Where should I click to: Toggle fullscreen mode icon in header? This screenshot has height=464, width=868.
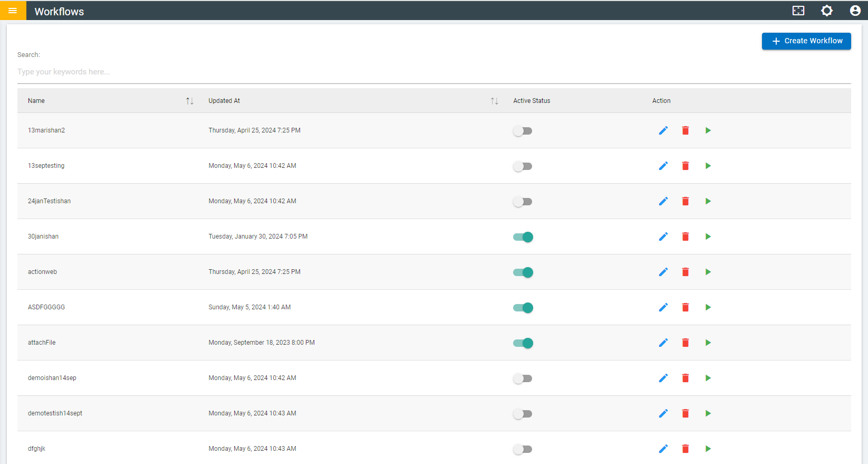coord(798,11)
